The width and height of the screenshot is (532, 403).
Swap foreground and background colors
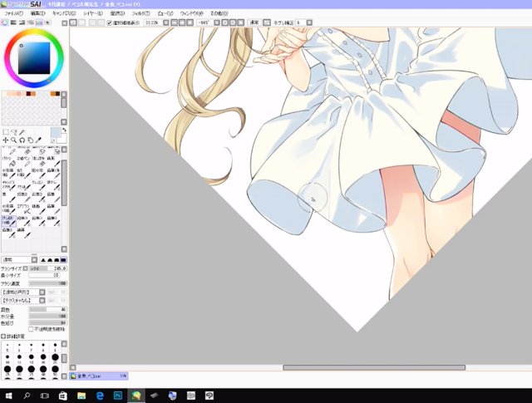(64, 130)
